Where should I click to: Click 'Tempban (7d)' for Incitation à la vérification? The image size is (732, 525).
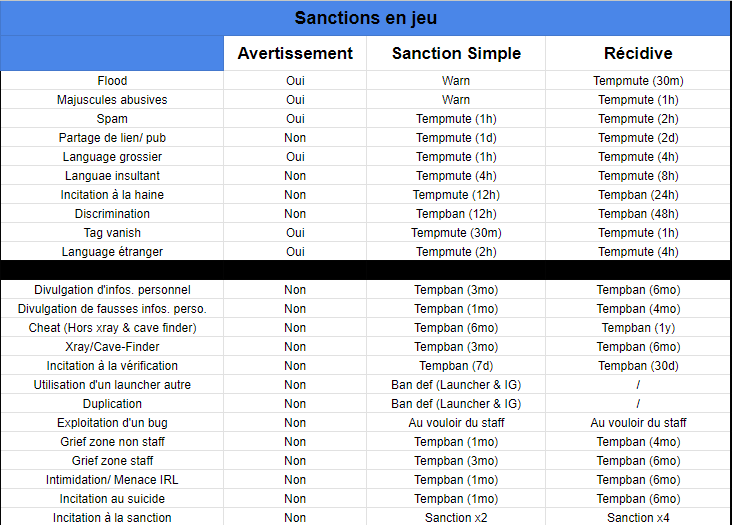456,366
